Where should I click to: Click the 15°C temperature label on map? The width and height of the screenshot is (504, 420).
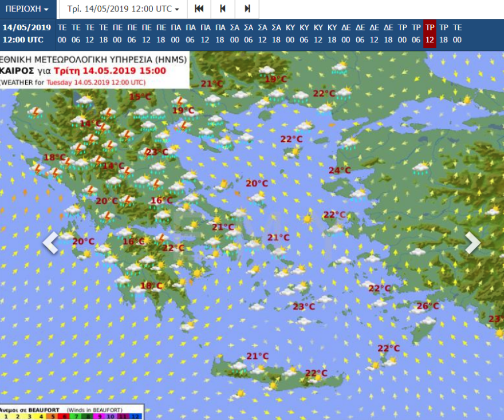point(140,97)
